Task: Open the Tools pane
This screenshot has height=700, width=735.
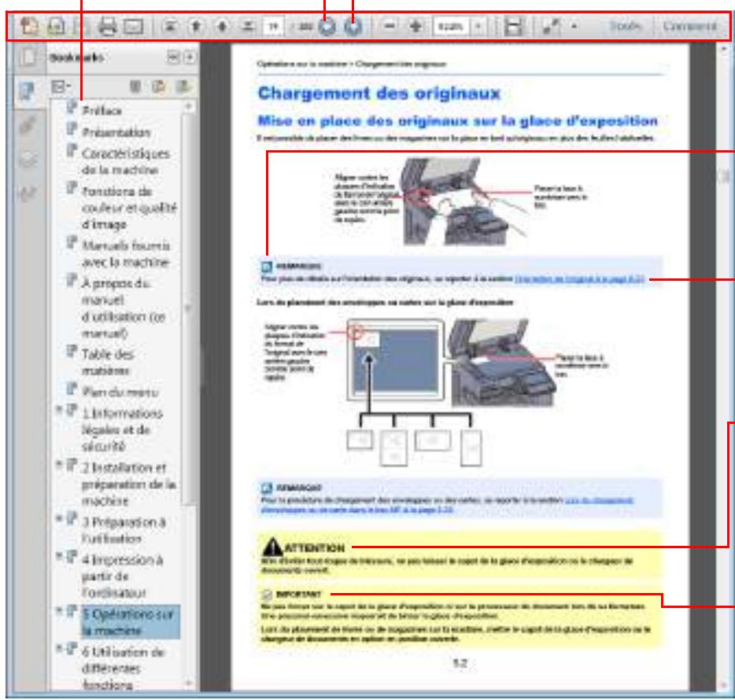Action: click(x=625, y=26)
